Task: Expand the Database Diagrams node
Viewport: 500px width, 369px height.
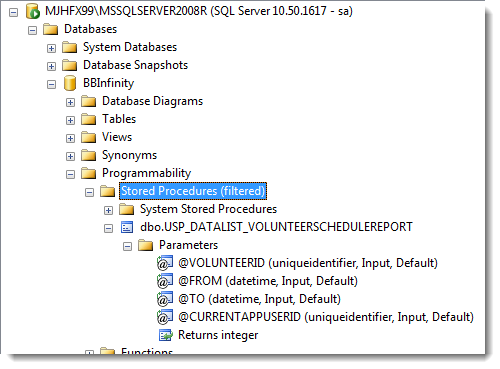Action: click(x=70, y=103)
